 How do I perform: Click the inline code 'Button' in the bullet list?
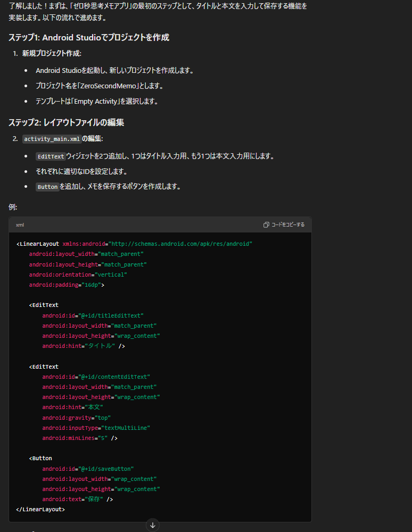pyautogui.click(x=47, y=187)
